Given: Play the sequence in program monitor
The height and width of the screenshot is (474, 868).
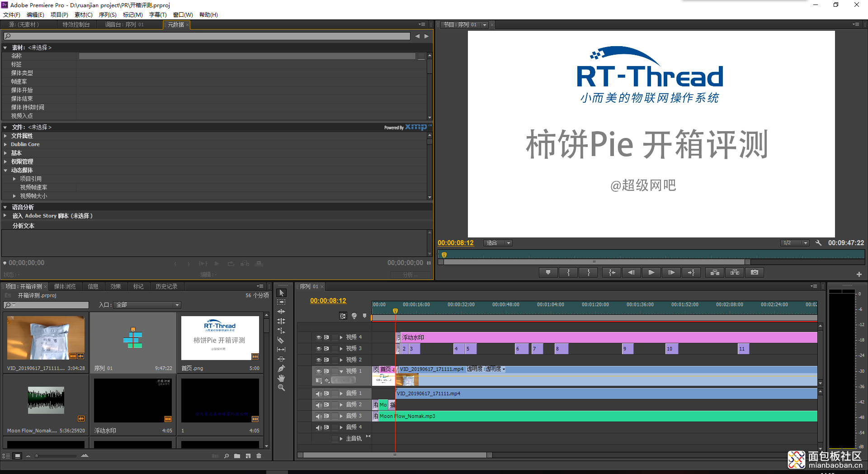Looking at the screenshot, I should coord(651,272).
